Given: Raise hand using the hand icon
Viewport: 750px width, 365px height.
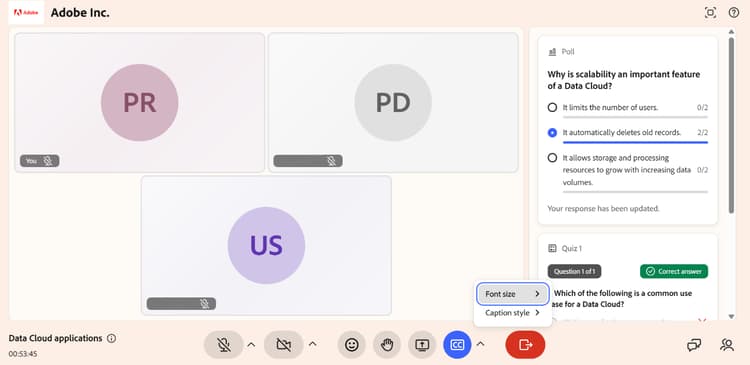Looking at the screenshot, I should [387, 344].
